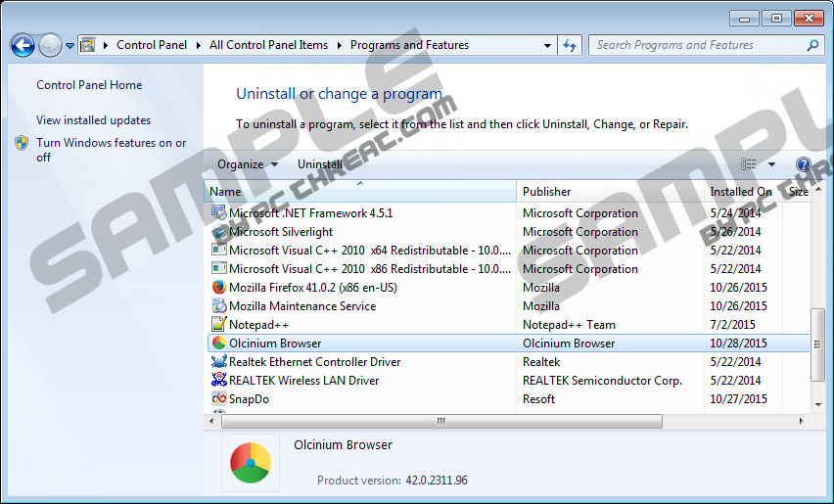This screenshot has width=834, height=504.
Task: Click Resoft publisher cell
Action: coord(538,399)
